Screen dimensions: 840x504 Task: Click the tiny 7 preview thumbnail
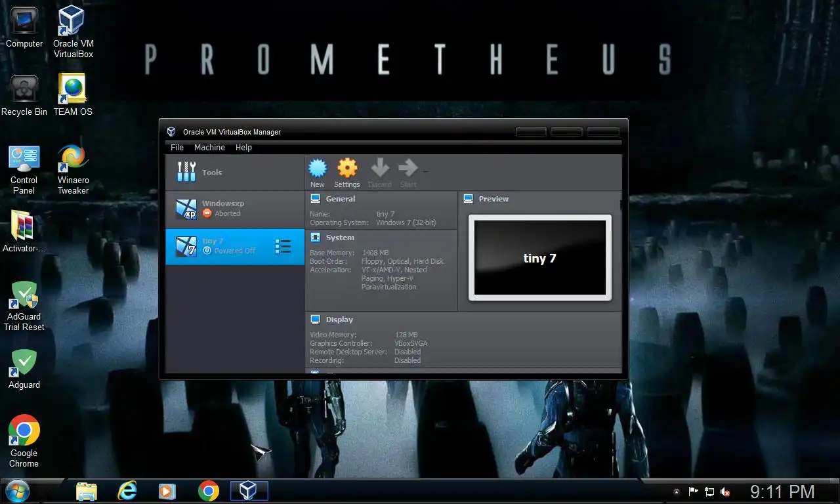tap(540, 258)
